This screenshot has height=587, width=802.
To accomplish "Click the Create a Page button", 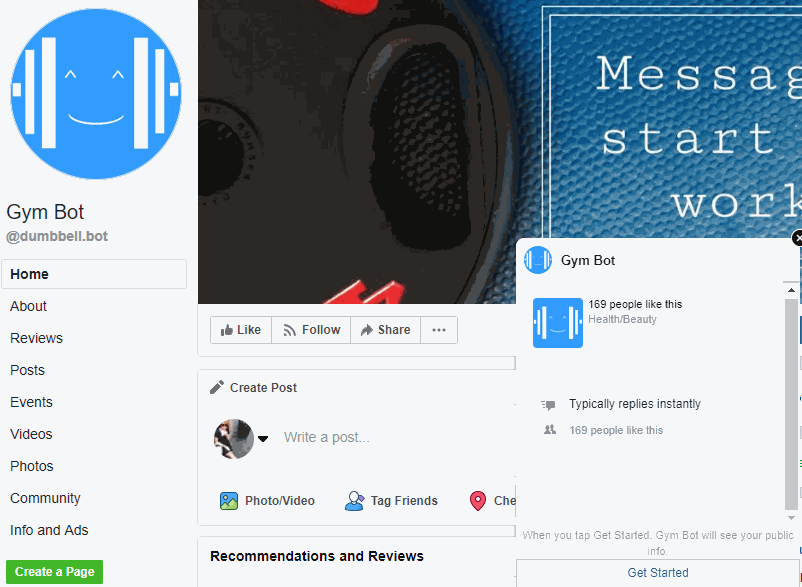I will (x=54, y=571).
